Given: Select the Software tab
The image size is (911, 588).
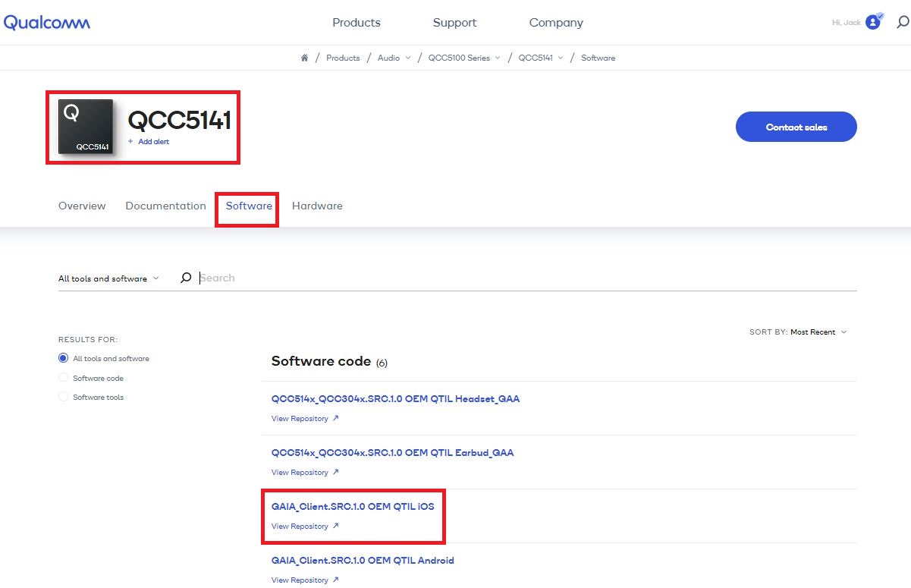Looking at the screenshot, I should coord(249,206).
